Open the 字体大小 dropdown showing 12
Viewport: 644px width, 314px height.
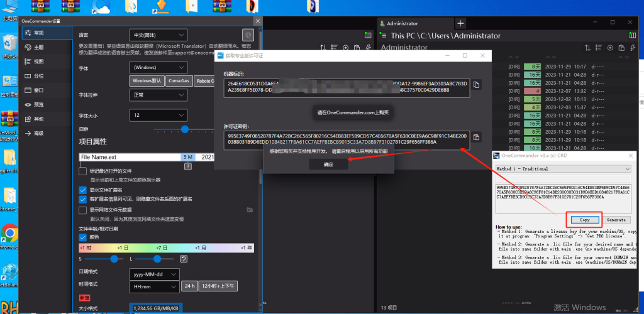pyautogui.click(x=158, y=115)
